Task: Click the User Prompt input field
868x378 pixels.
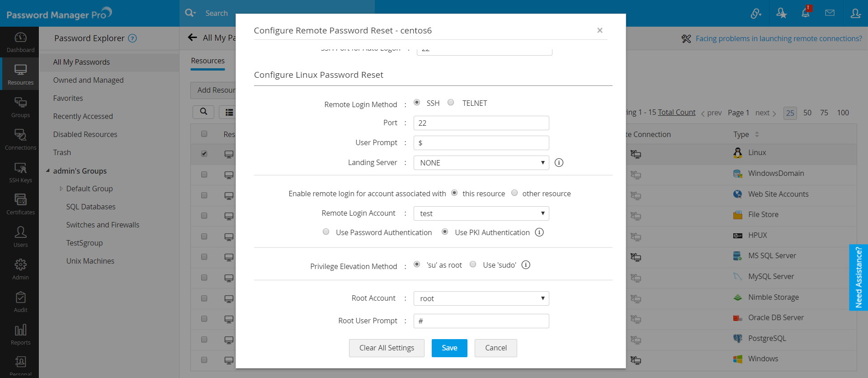Action: pyautogui.click(x=481, y=143)
